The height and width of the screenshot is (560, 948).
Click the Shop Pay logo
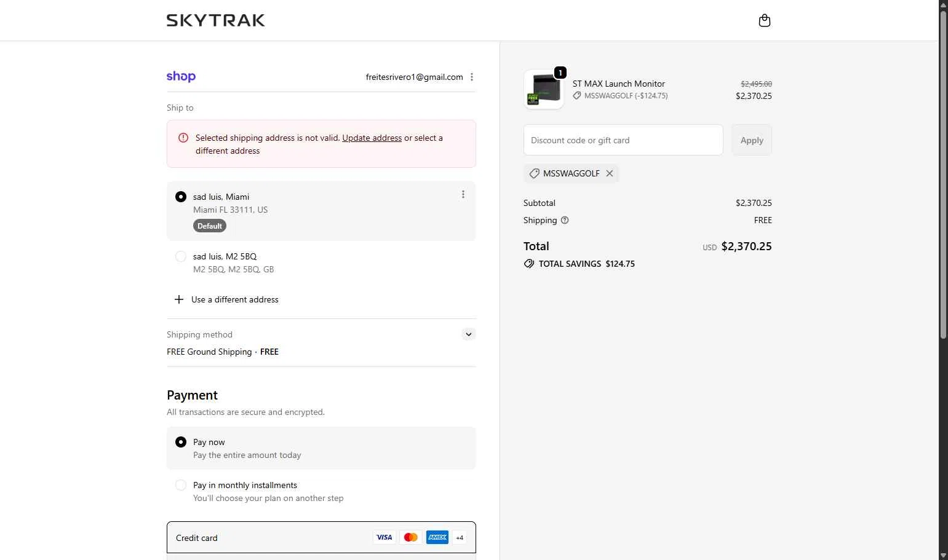(181, 77)
